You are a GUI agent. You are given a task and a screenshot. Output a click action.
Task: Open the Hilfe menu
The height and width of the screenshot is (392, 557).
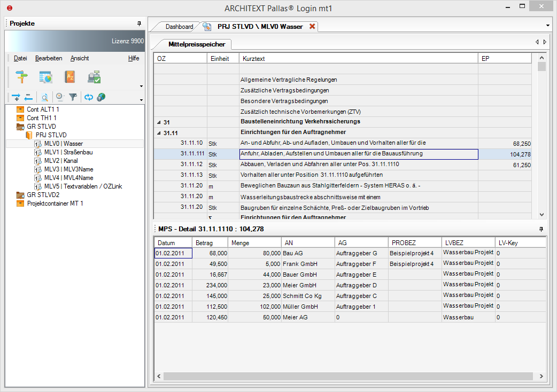134,58
